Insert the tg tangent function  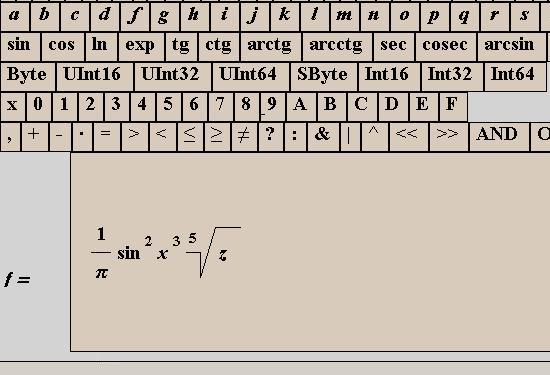181,47
